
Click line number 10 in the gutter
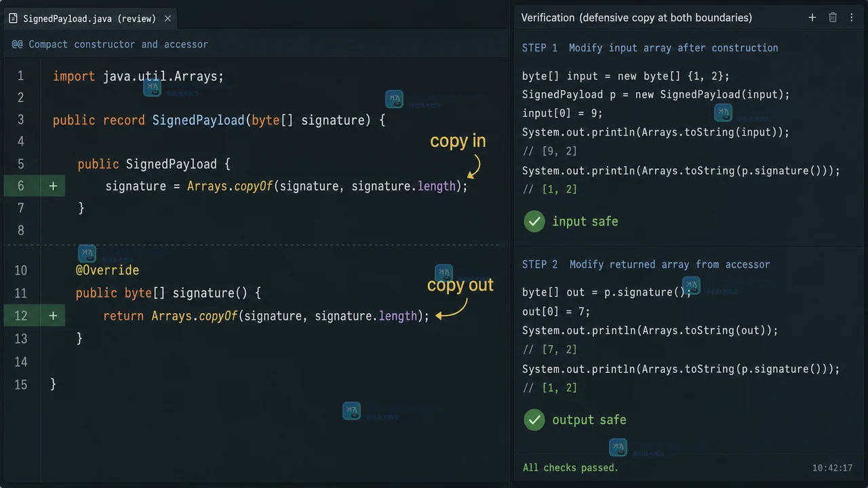pos(20,270)
